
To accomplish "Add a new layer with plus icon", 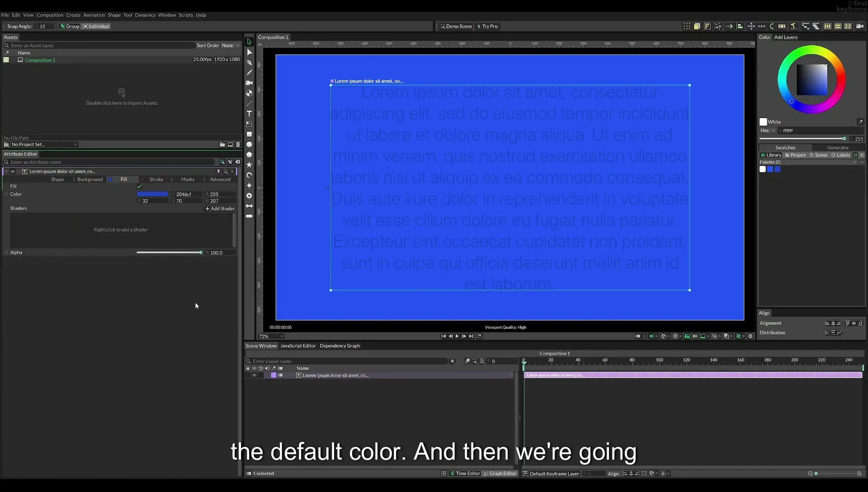I will pos(453,361).
